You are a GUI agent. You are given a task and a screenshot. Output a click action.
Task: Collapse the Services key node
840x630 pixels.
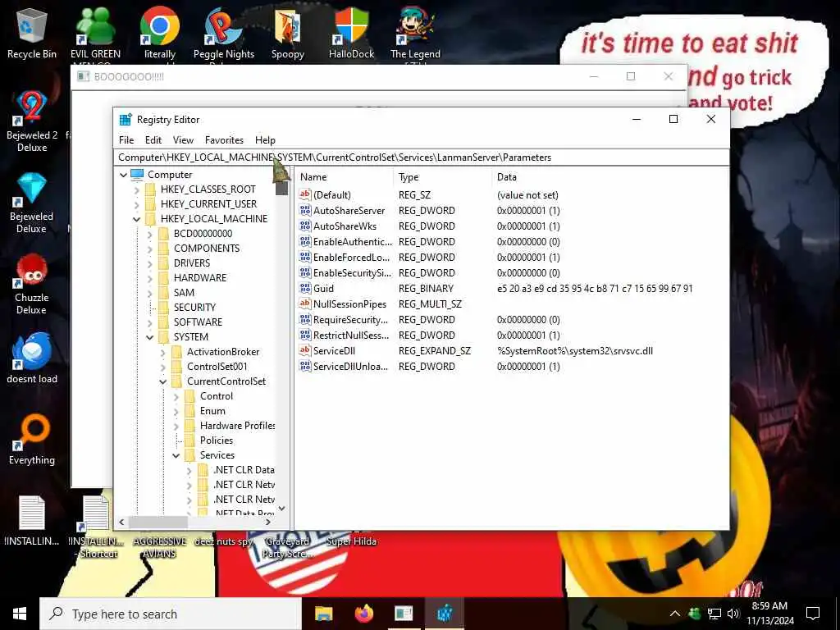[x=176, y=455]
